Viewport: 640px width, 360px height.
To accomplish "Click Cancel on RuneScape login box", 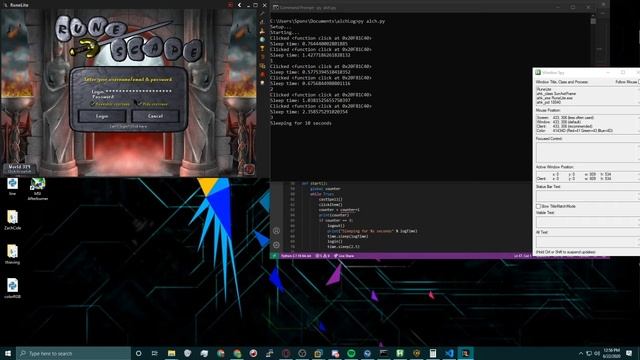I will (156, 116).
